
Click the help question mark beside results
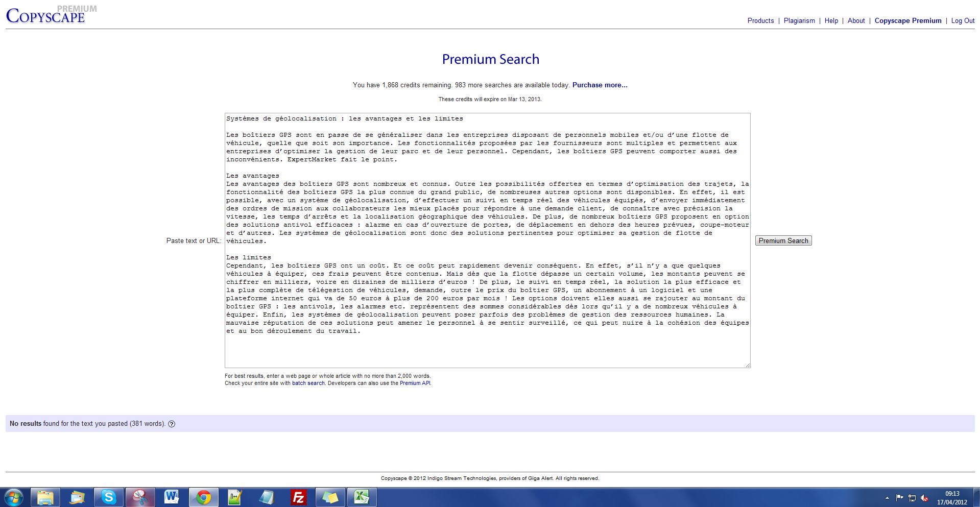tap(172, 424)
